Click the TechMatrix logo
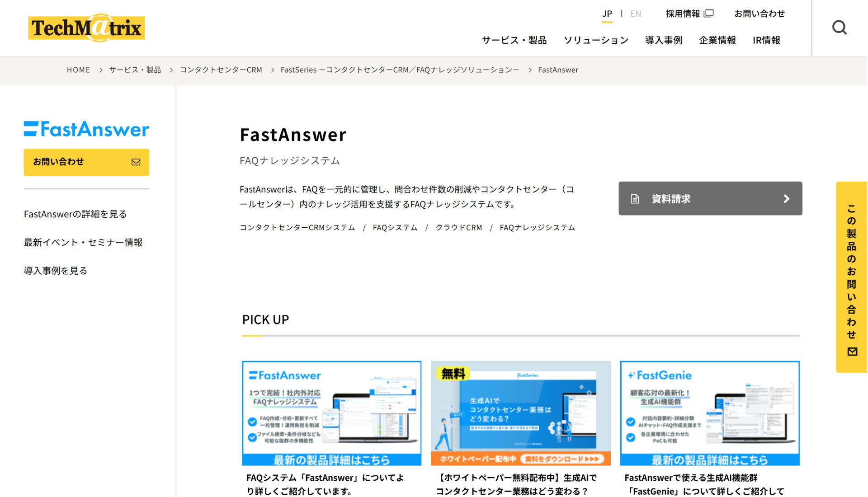Viewport: 868px width, 497px height. (x=86, y=28)
